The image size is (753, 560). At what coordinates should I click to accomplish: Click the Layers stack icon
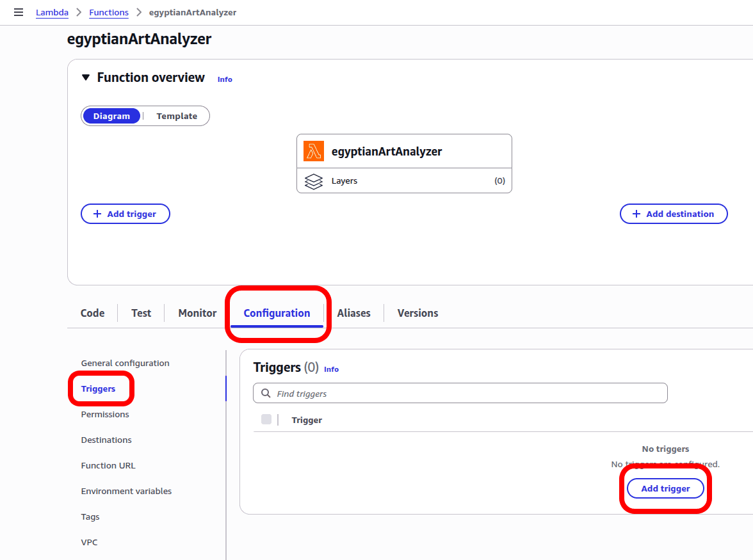pos(314,181)
